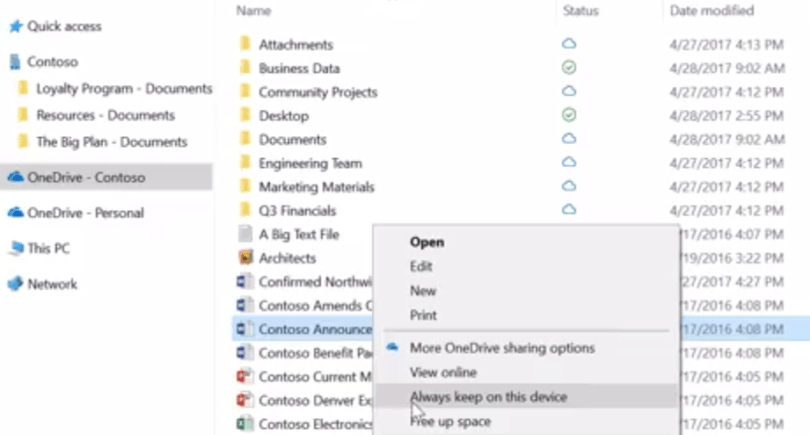Image resolution: width=810 pixels, height=435 pixels.
Task: Choose Edit in the context menu
Action: [x=421, y=267]
